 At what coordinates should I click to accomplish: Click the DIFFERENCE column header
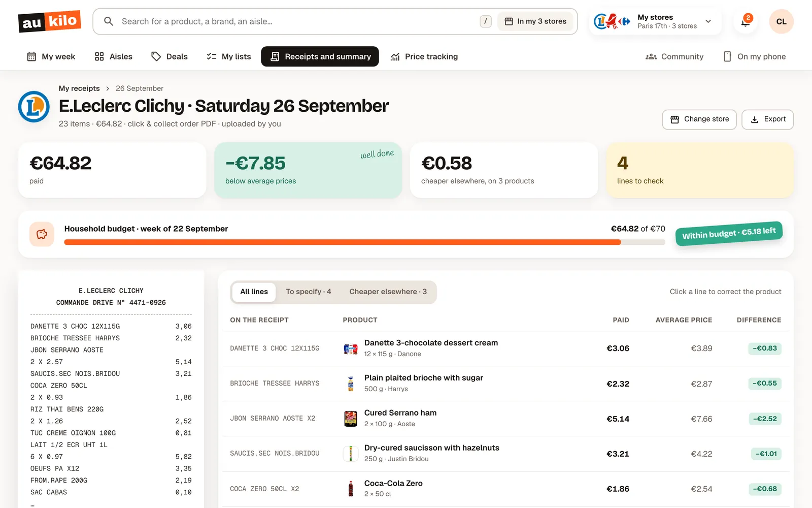tap(759, 320)
